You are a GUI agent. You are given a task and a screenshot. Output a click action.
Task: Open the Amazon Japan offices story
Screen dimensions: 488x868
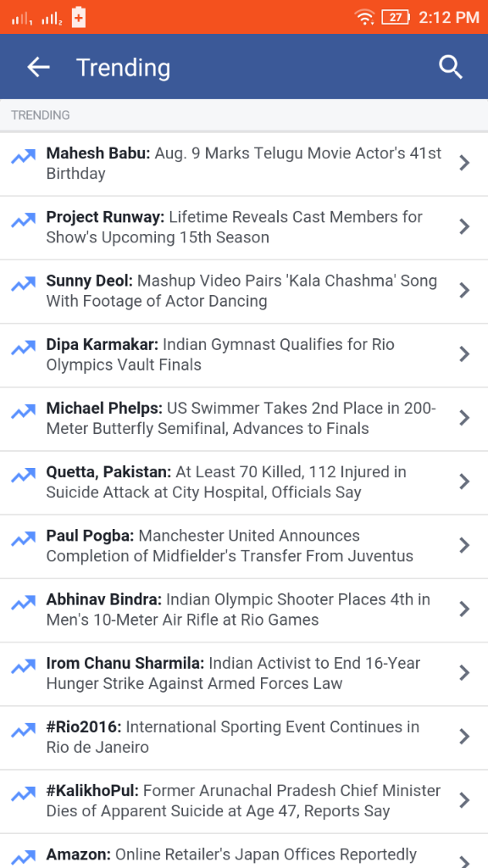click(x=244, y=851)
